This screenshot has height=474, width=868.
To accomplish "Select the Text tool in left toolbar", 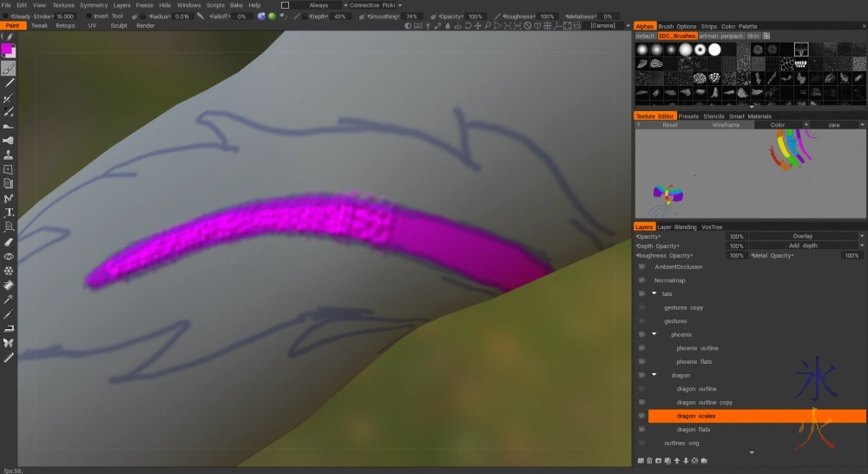I will point(9,213).
